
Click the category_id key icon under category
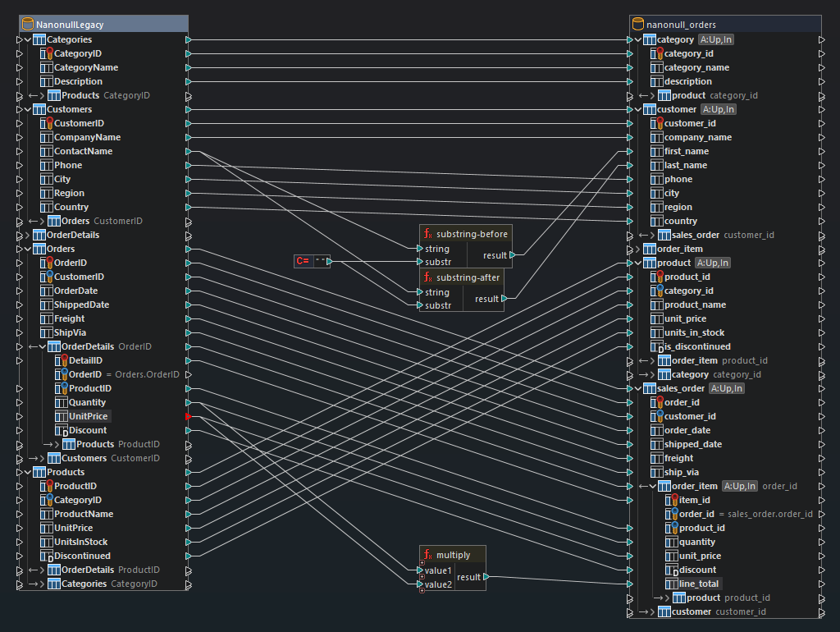[x=657, y=53]
